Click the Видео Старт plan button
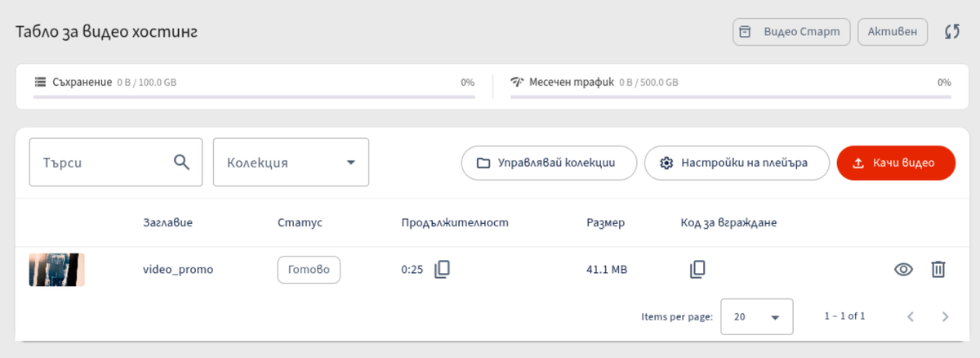This screenshot has height=358, width=980. (x=791, y=32)
